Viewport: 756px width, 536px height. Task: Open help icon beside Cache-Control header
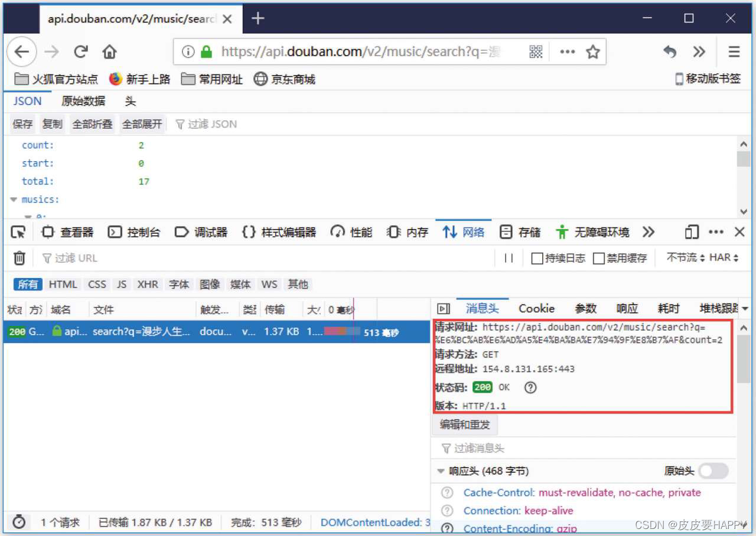[448, 492]
